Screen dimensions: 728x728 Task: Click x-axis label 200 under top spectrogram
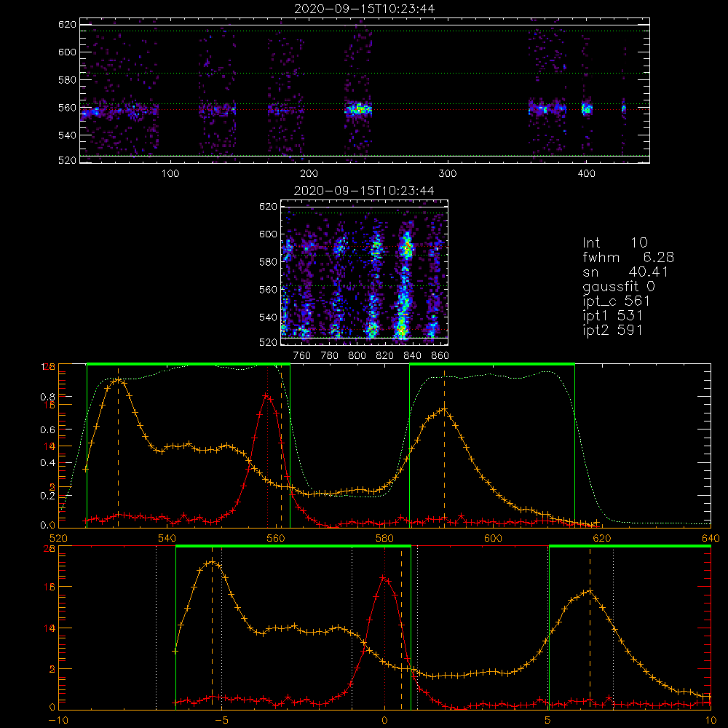[309, 174]
